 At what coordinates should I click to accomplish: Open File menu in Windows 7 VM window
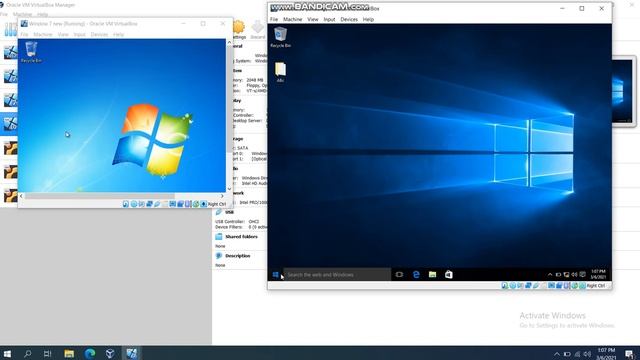[x=24, y=35]
